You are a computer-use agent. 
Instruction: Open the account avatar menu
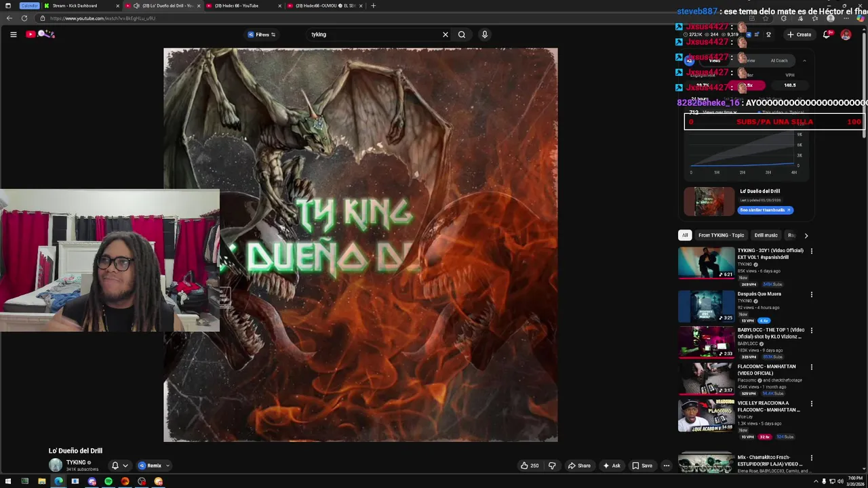point(846,35)
